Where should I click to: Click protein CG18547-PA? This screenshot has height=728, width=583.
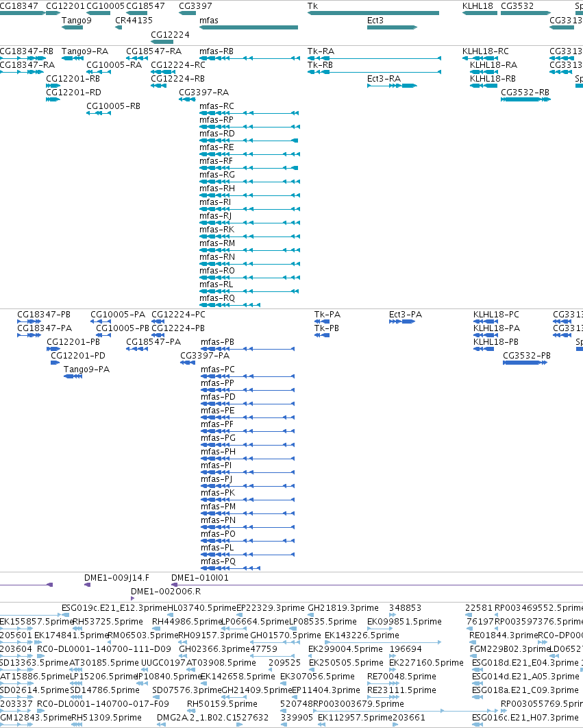tap(153, 341)
